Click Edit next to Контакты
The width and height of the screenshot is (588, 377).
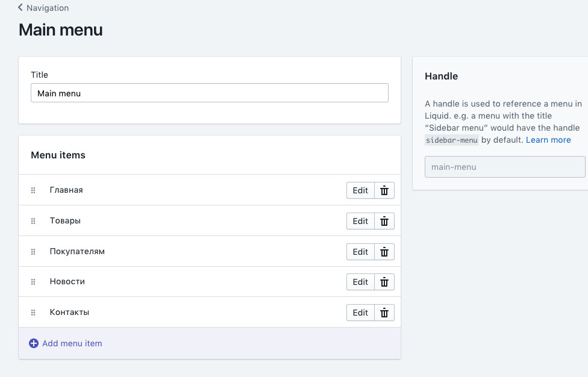pos(360,313)
